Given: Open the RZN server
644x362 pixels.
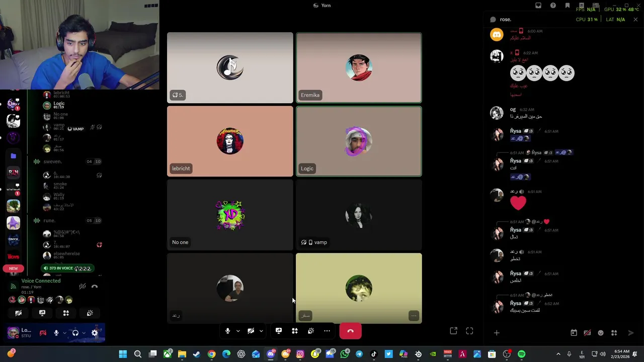Looking at the screenshot, I should point(14,172).
